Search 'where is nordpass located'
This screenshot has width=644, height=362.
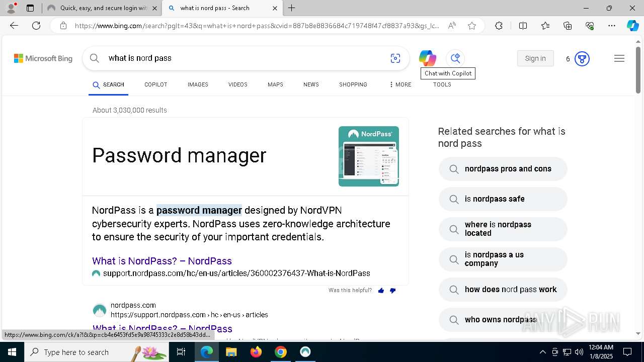click(x=503, y=229)
